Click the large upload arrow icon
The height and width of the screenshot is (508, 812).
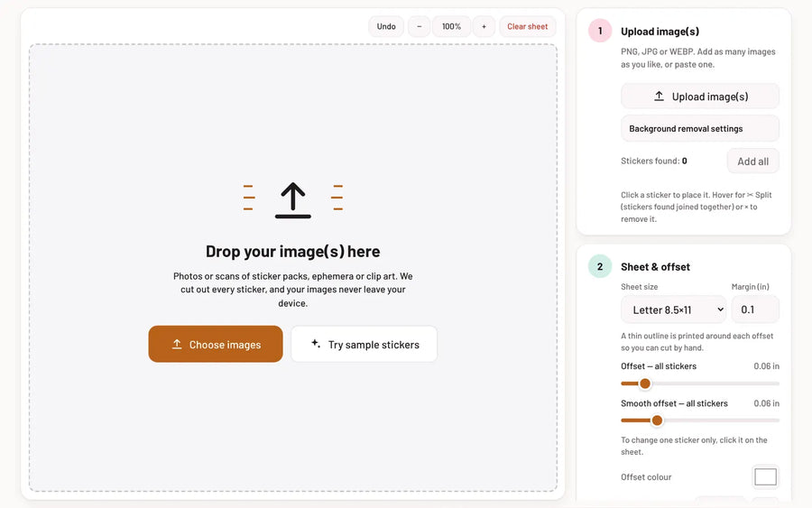click(x=293, y=200)
